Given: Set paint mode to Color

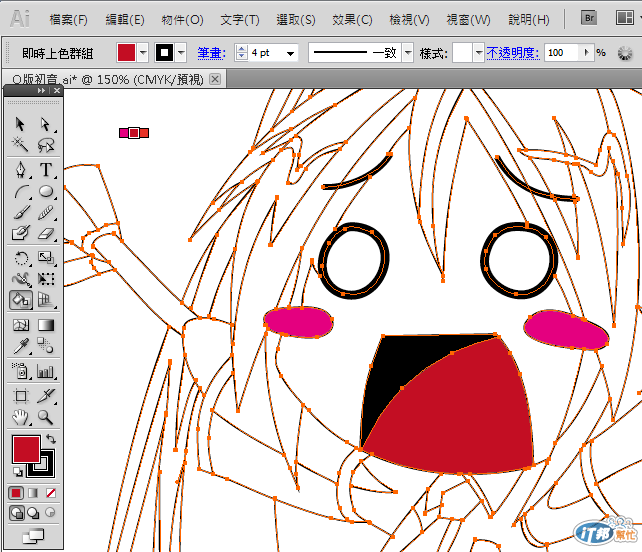Looking at the screenshot, I should pyautogui.click(x=16, y=493).
